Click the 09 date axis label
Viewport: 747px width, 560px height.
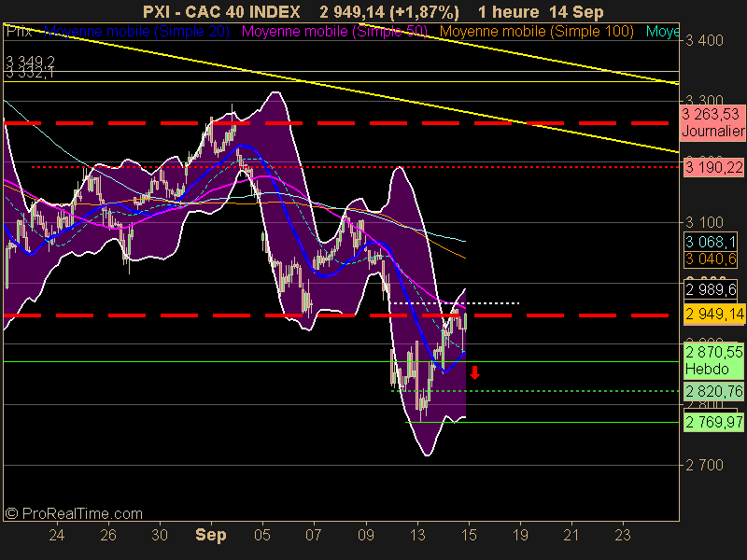(x=366, y=535)
